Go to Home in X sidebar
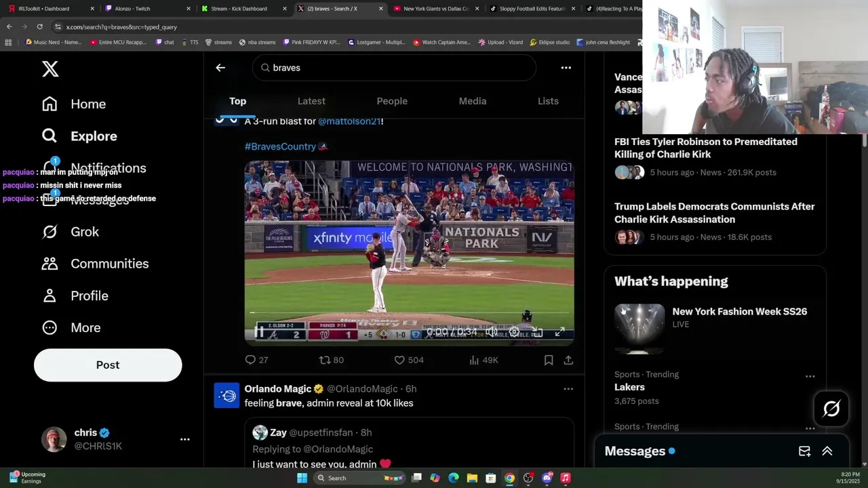Viewport: 868px width, 488px height. 74,104
